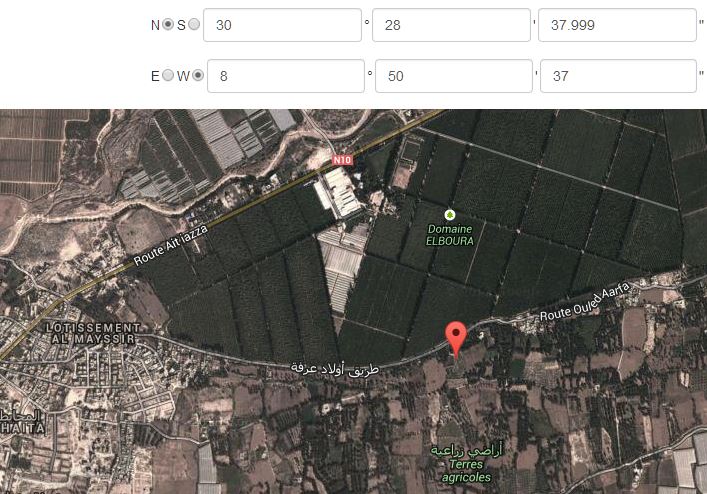Click the longitude seconds field showing 37

(619, 75)
